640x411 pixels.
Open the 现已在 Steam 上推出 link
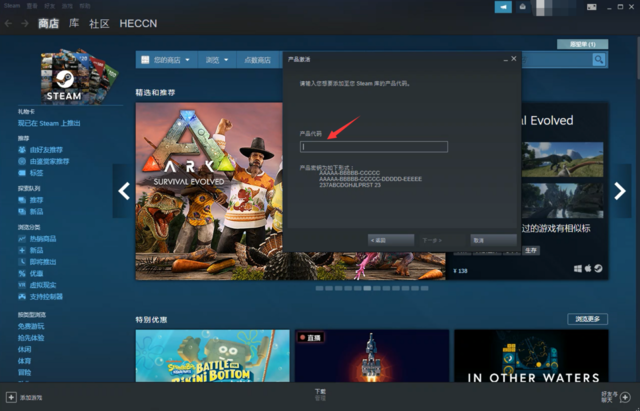49,123
